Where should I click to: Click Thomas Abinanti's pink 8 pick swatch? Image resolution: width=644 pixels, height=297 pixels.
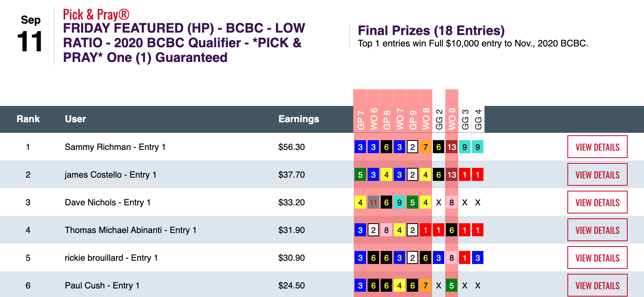point(386,230)
